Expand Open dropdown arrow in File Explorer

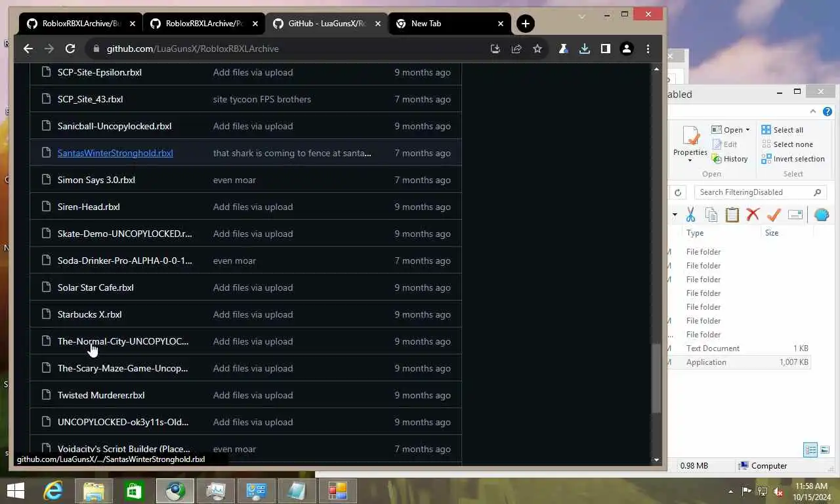coord(747,130)
